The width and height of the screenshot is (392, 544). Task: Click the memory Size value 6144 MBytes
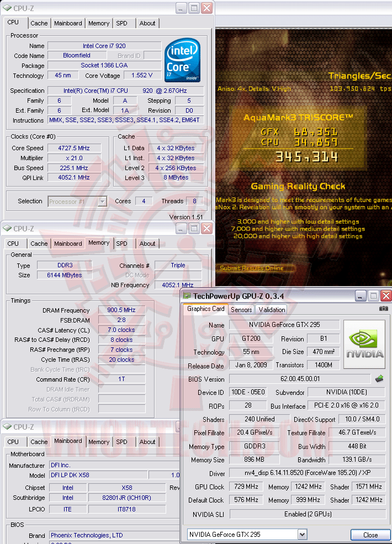pyautogui.click(x=65, y=275)
